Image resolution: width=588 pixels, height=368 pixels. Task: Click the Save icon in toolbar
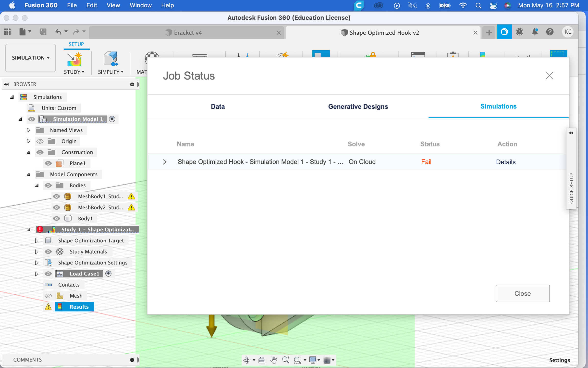pyautogui.click(x=43, y=32)
